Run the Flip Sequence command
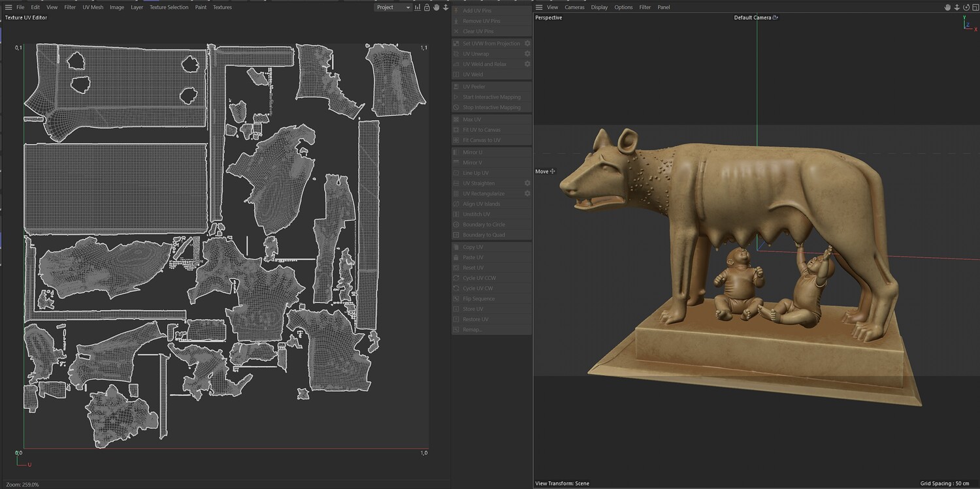This screenshot has width=980, height=489. tap(491, 299)
